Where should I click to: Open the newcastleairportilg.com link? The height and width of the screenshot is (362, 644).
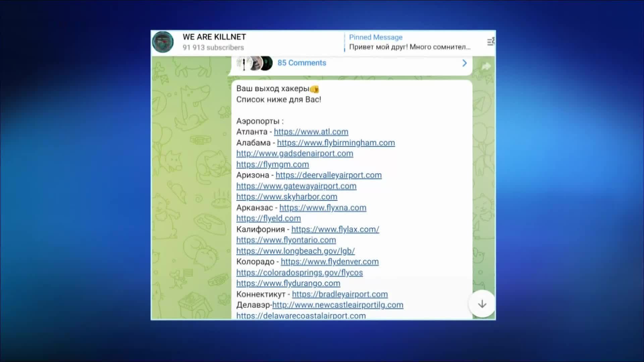[338, 305]
